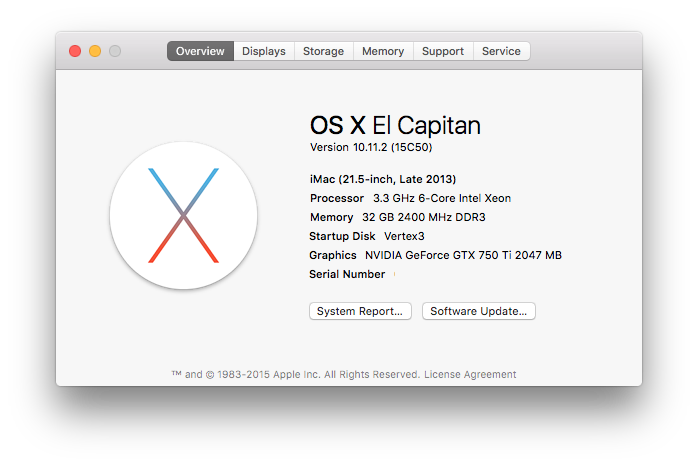This screenshot has height=466, width=698.
Task: Click the Startup Disk label
Action: (x=342, y=236)
